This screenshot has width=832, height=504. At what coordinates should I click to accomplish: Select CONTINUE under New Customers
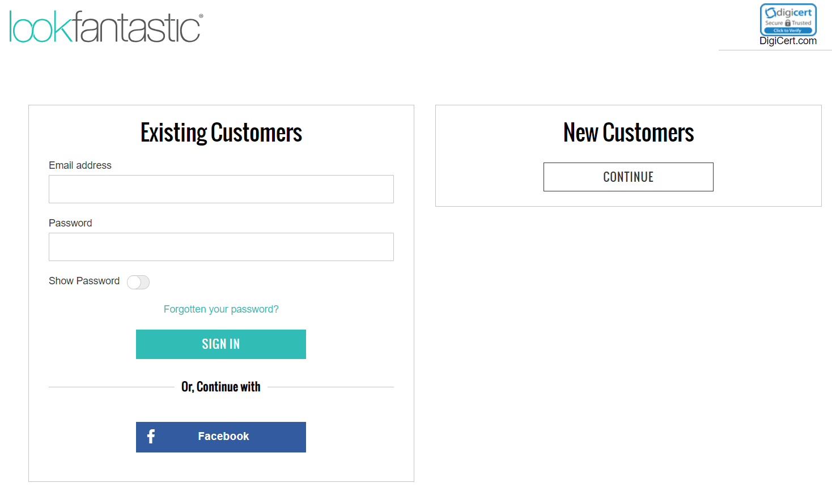(x=629, y=177)
